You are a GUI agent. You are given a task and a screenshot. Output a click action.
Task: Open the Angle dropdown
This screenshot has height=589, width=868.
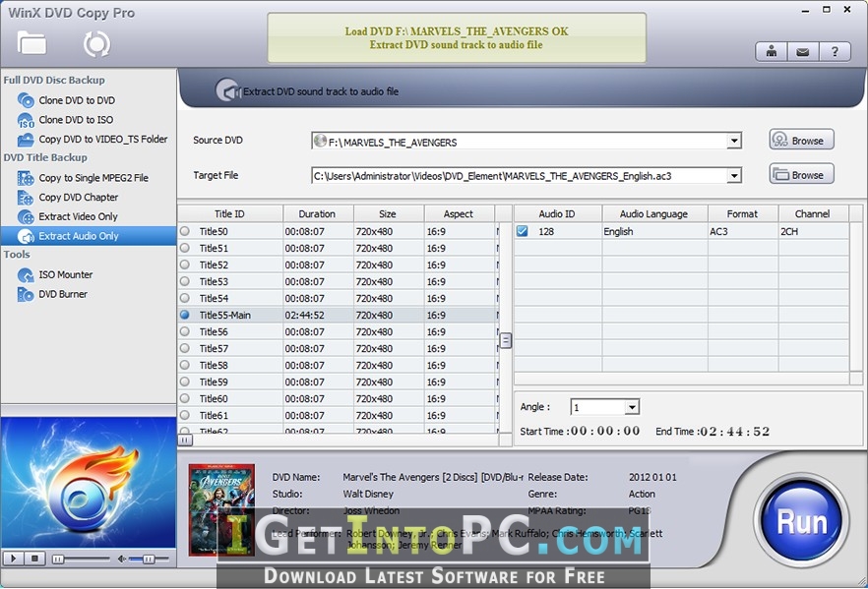point(632,408)
